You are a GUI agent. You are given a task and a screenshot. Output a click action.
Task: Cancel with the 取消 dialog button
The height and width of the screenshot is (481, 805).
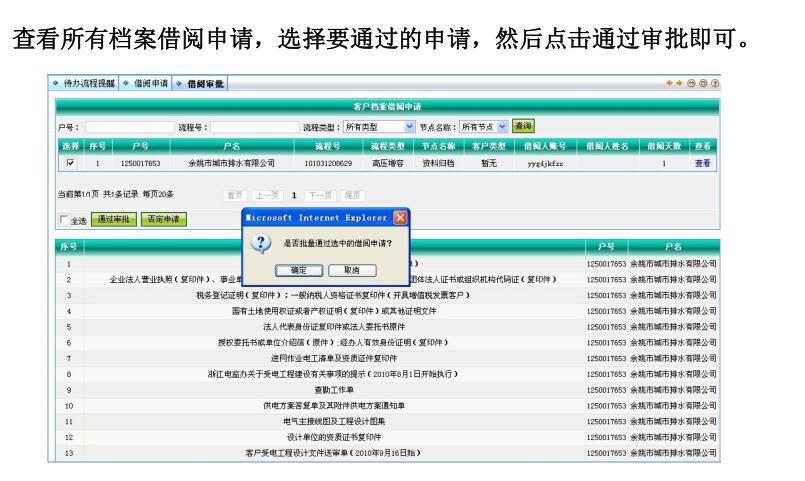coord(352,270)
